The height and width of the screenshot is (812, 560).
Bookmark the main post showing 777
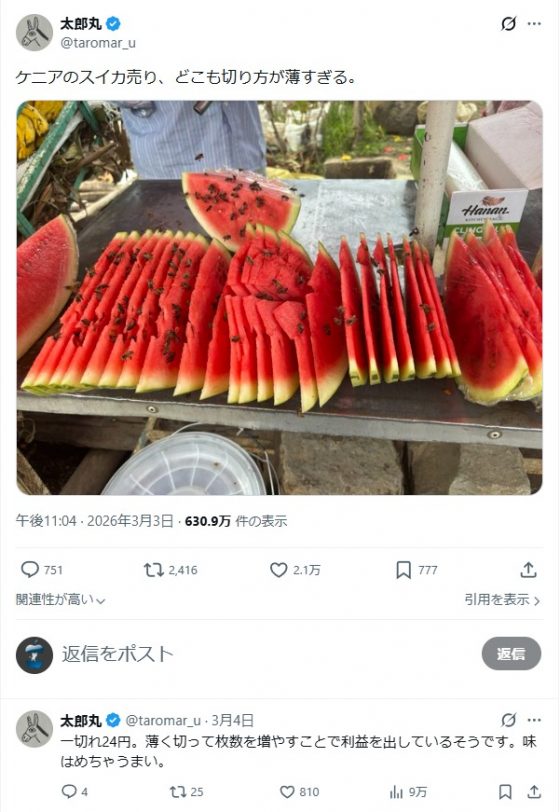coord(403,570)
